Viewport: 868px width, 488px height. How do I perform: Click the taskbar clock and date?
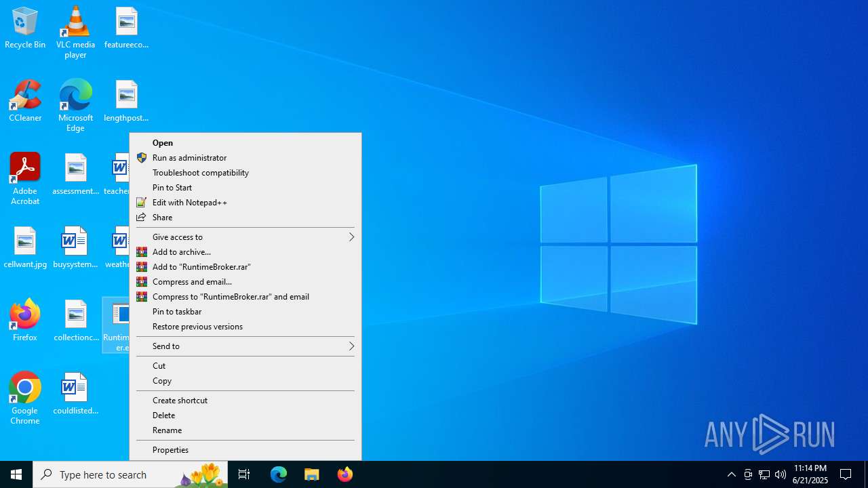point(810,474)
